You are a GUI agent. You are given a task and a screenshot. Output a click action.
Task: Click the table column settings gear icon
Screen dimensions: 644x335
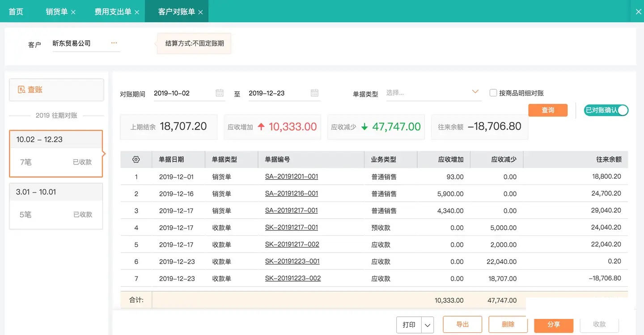(136, 159)
